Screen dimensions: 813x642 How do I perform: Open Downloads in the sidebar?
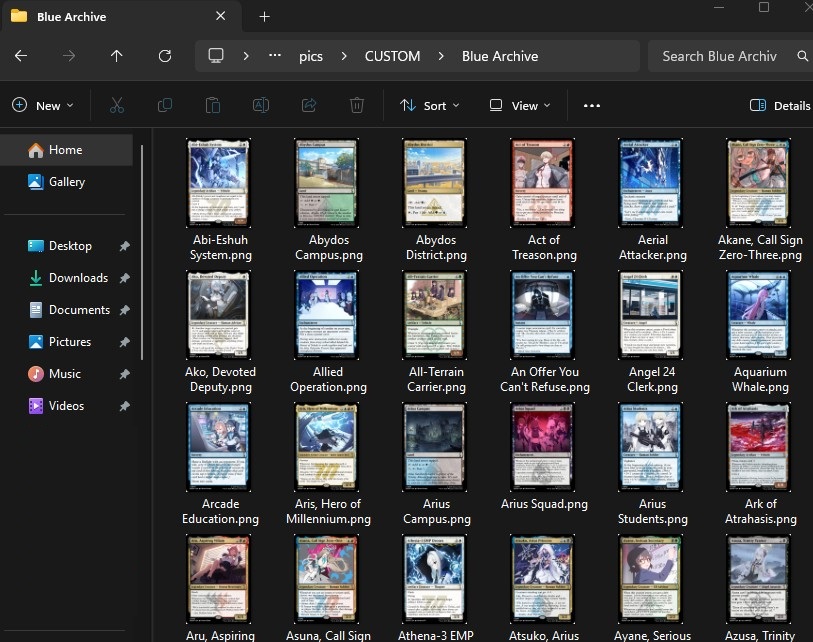tap(78, 278)
